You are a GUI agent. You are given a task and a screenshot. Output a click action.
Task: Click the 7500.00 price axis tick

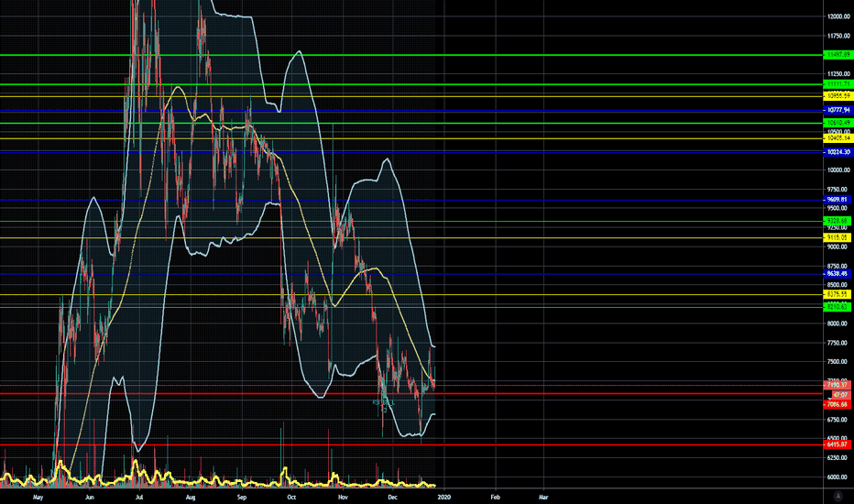click(x=838, y=362)
